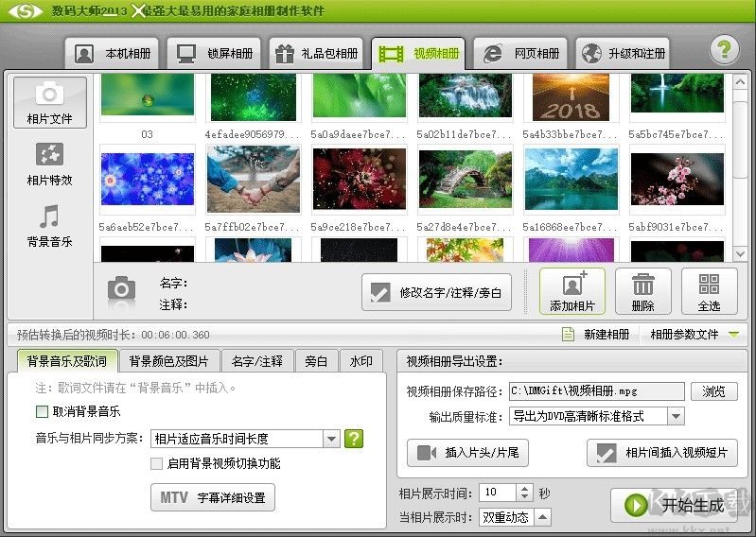Click the S logo in title bar
This screenshot has width=756, height=537.
coord(25,10)
